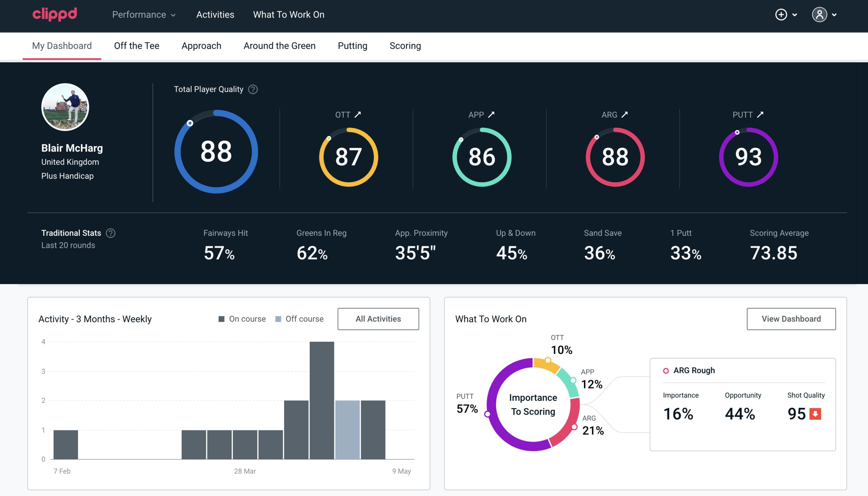Viewport: 868px width, 496px height.
Task: Click the add activity plus icon
Action: click(781, 14)
